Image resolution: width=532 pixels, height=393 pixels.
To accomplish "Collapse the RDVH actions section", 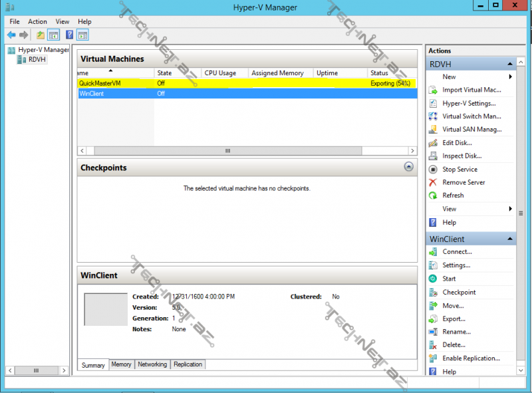I will point(510,64).
